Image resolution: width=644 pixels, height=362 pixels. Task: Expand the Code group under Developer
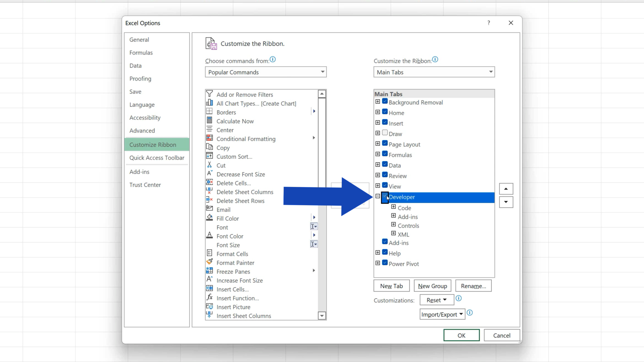393,207
